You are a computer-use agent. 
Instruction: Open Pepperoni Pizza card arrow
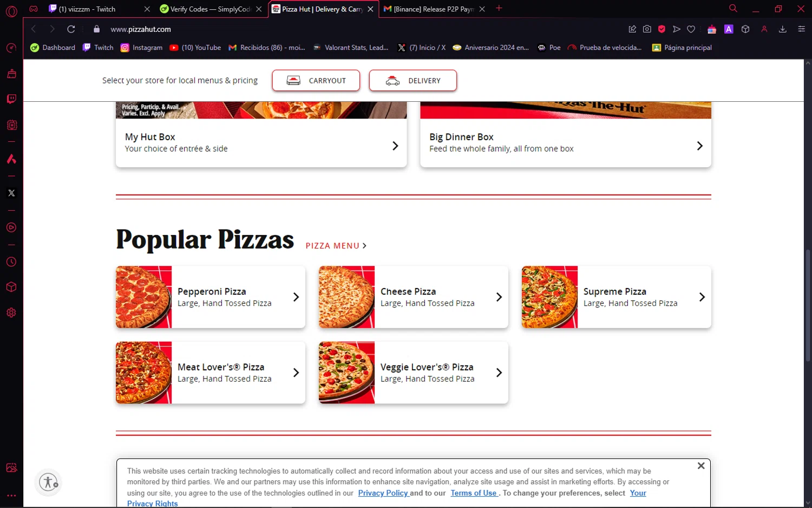(x=296, y=297)
